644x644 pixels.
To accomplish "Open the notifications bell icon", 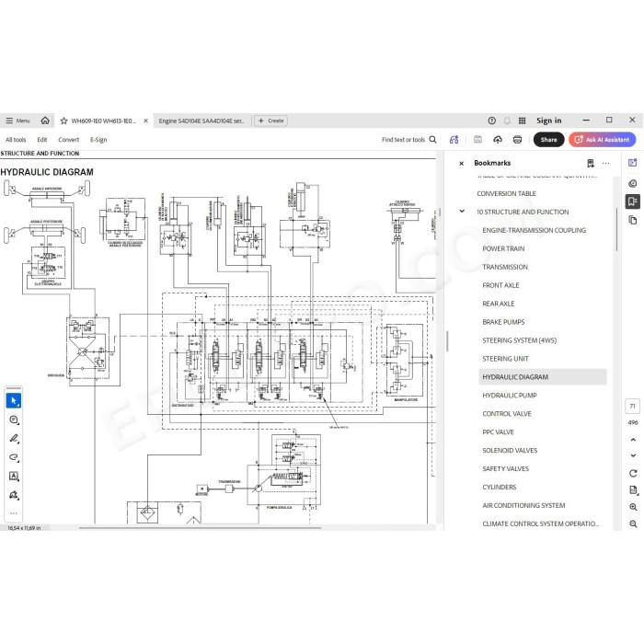I will tap(507, 121).
